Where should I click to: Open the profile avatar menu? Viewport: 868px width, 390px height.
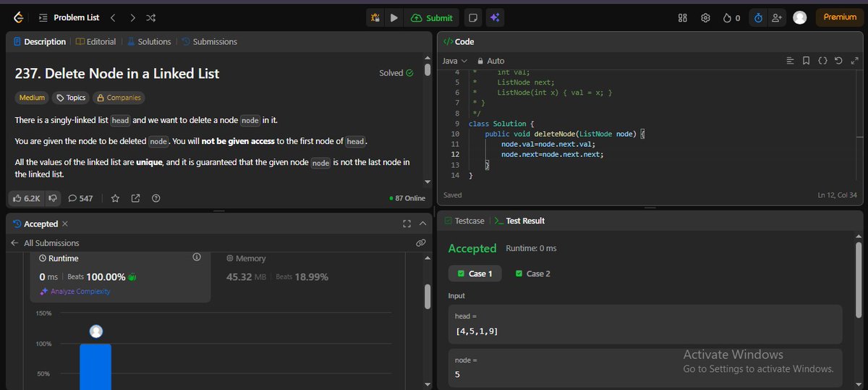coord(799,17)
